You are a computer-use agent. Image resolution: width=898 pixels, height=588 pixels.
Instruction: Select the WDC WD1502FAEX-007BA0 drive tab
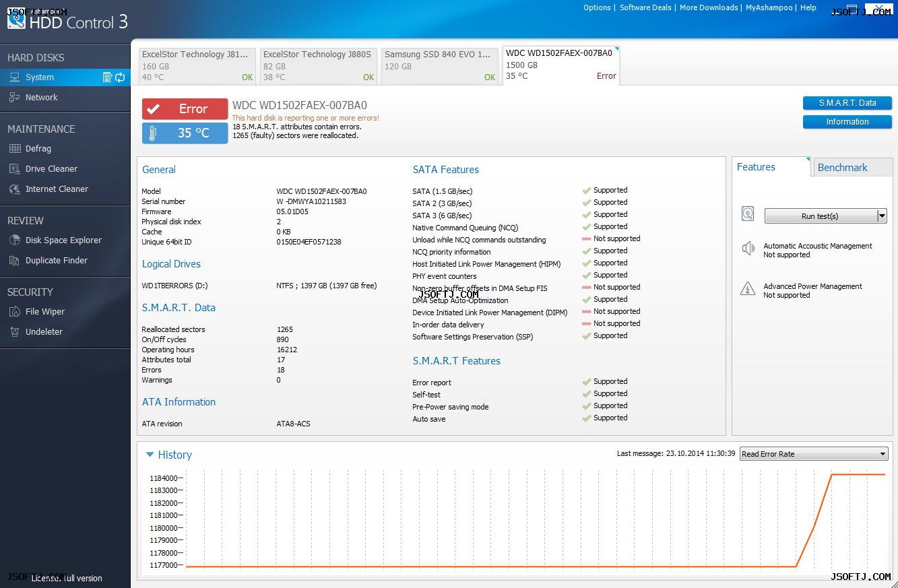(561, 65)
